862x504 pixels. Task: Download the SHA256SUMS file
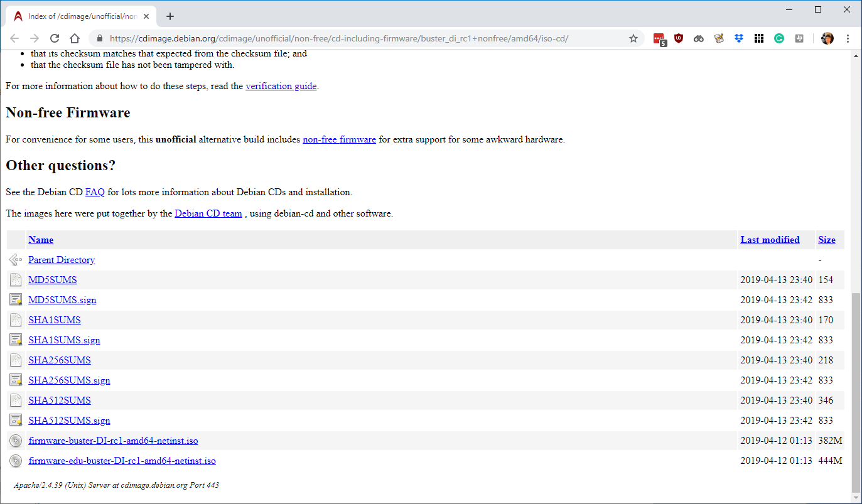60,360
